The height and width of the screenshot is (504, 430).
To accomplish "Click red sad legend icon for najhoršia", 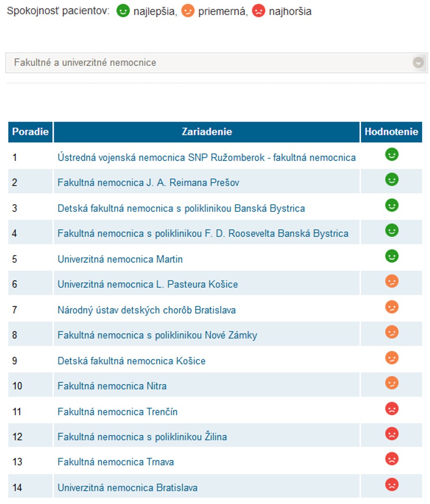I will tap(258, 11).
